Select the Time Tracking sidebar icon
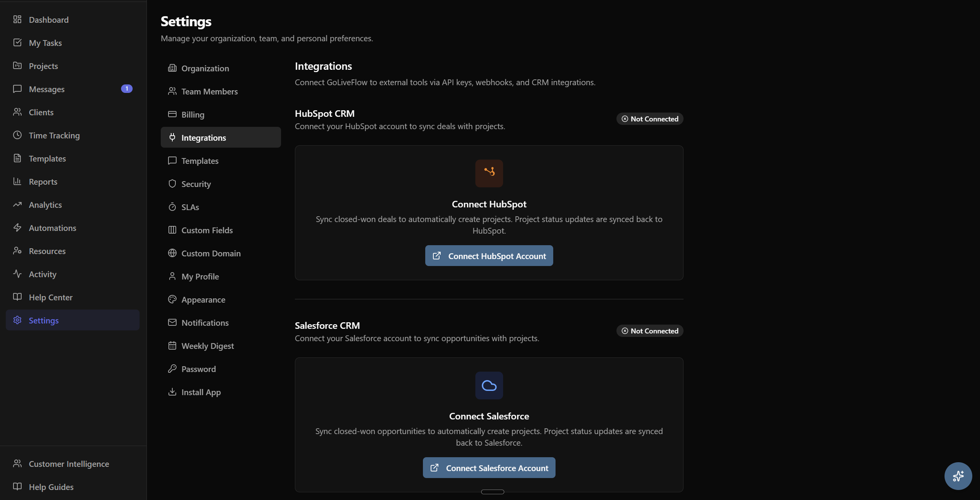 (18, 135)
